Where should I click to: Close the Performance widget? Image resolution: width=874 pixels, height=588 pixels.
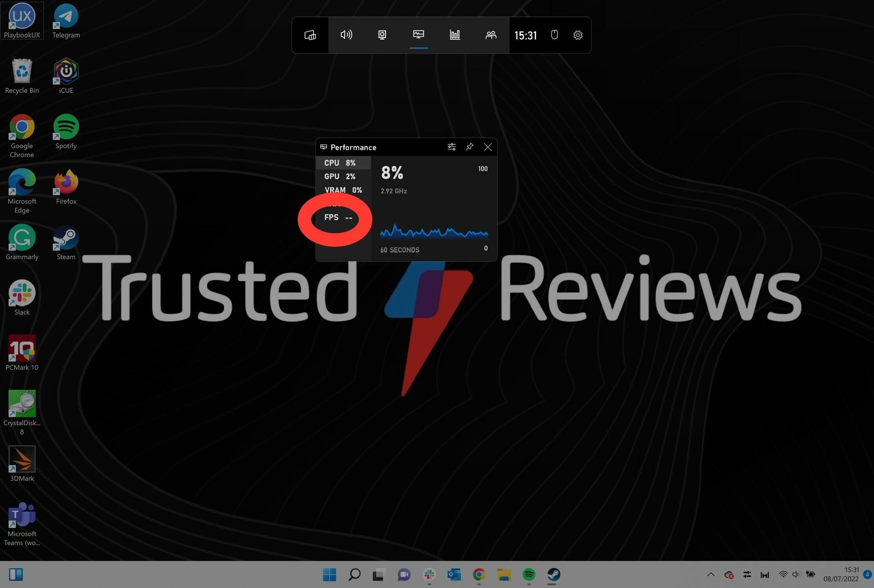(488, 147)
